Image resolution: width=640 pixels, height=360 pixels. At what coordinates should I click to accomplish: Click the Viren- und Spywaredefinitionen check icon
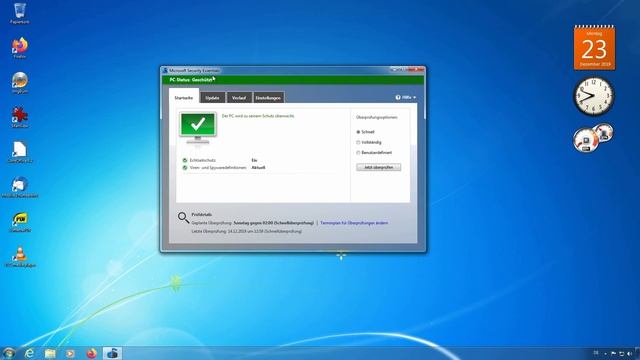tap(184, 168)
